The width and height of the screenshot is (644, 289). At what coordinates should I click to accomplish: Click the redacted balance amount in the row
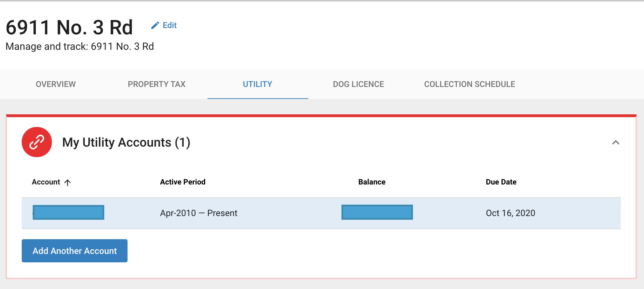coord(377,213)
